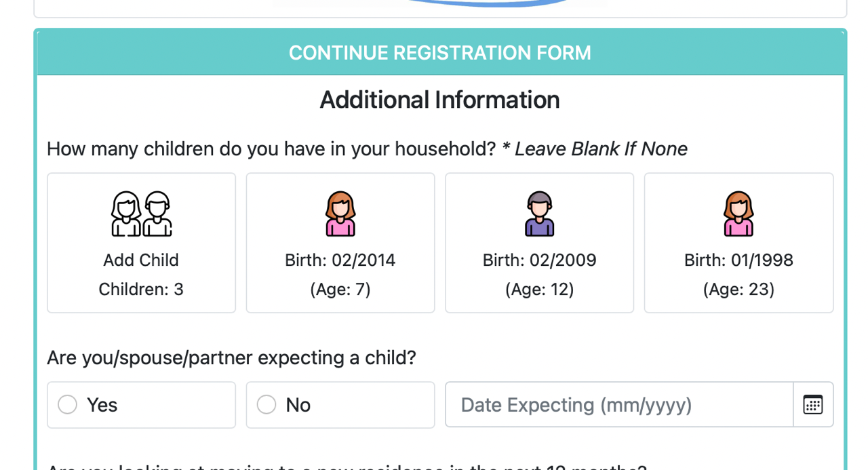The width and height of the screenshot is (868, 470).
Task: Choose No radio for expecting a child
Action: pos(267,405)
